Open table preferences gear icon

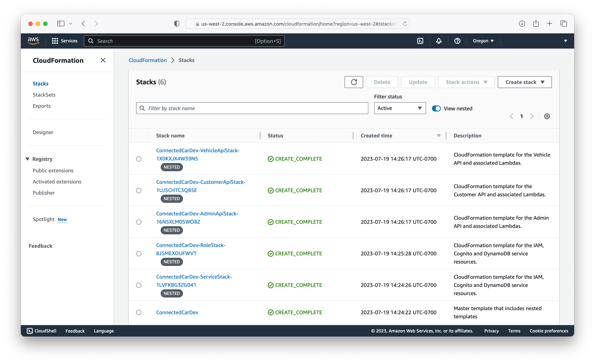[x=547, y=116]
